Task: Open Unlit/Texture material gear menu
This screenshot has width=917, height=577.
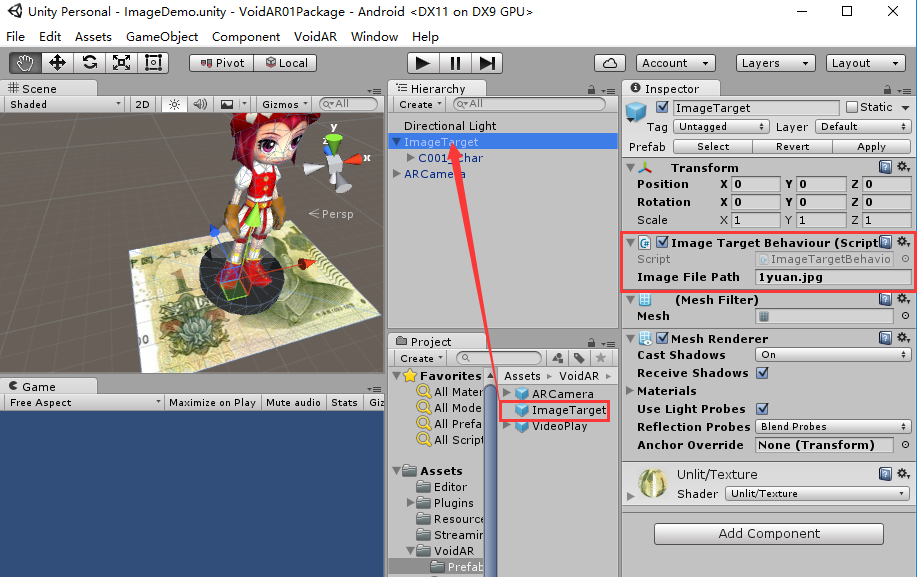Action: click(904, 474)
